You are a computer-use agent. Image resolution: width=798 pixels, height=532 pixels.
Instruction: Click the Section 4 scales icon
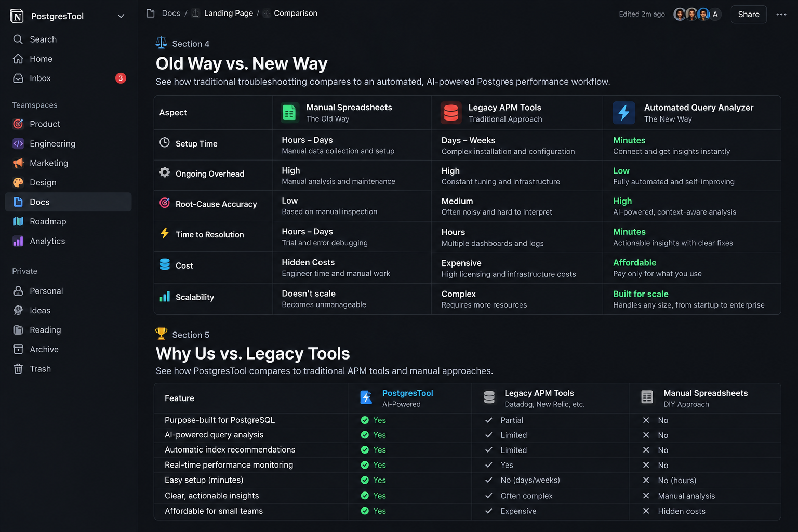point(162,43)
